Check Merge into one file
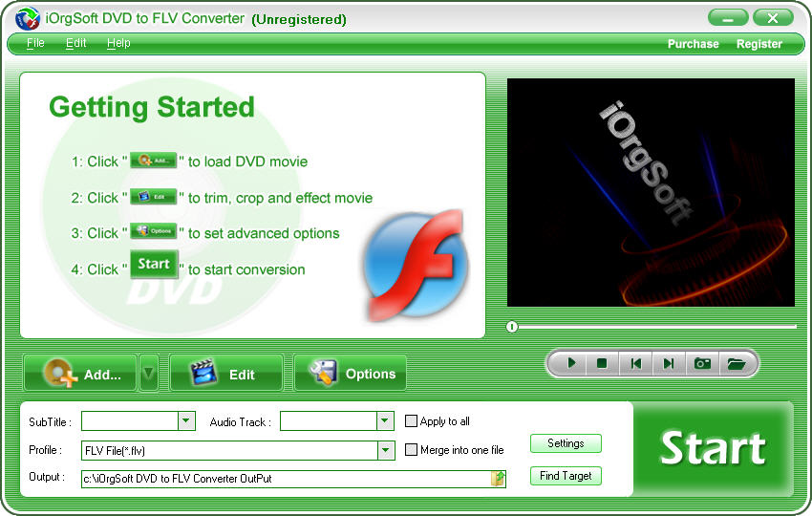The image size is (812, 516). coord(412,450)
